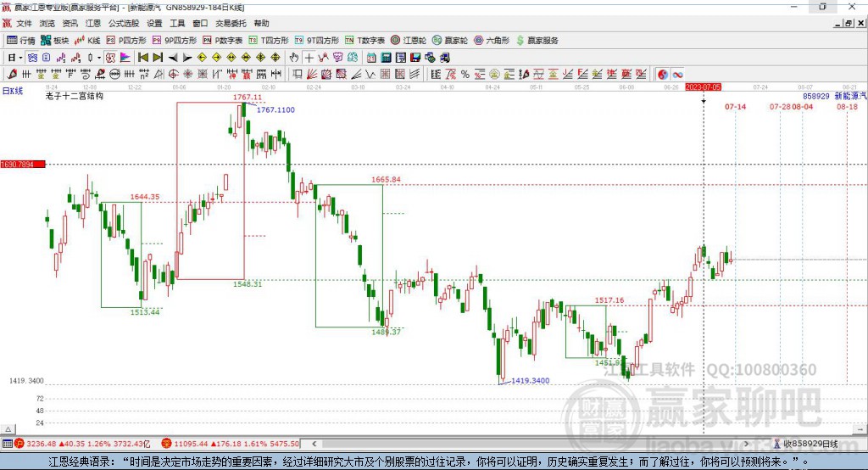Click the 行情 quotes button

[21, 40]
